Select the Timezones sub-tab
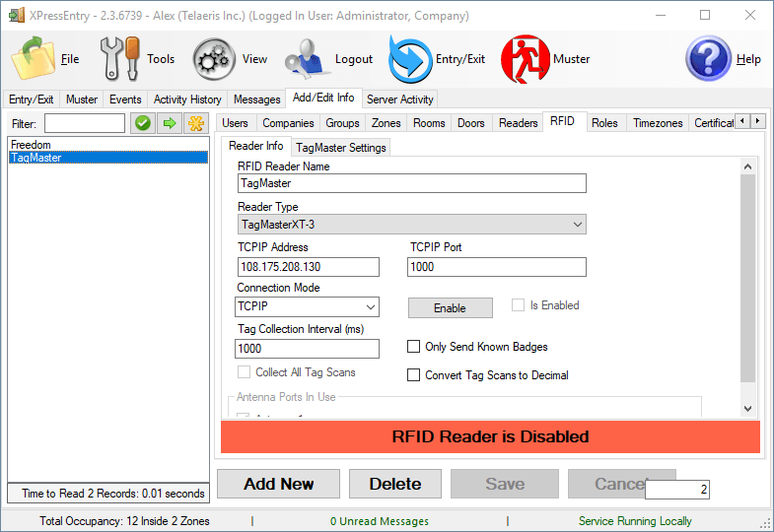The width and height of the screenshot is (774, 532). tap(658, 123)
